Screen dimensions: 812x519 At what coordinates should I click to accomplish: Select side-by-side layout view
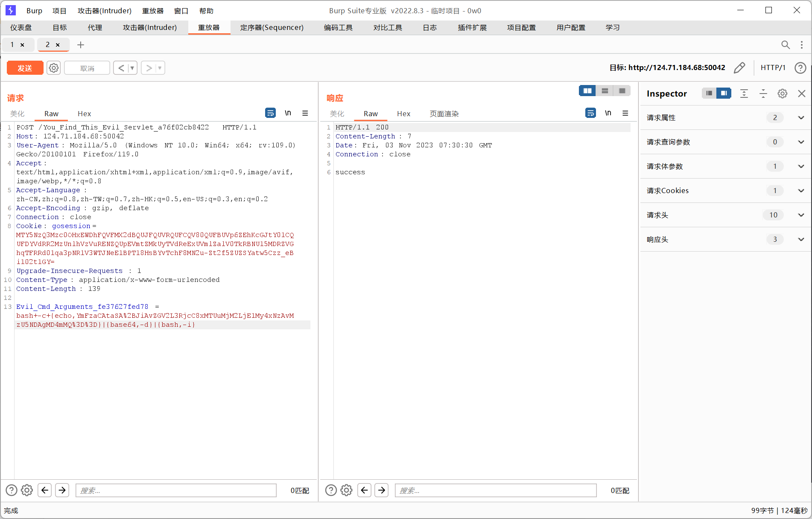click(587, 91)
